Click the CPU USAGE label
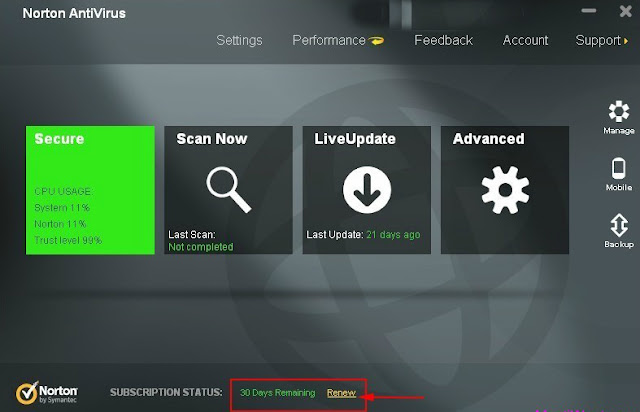The width and height of the screenshot is (640, 412). coord(63,192)
